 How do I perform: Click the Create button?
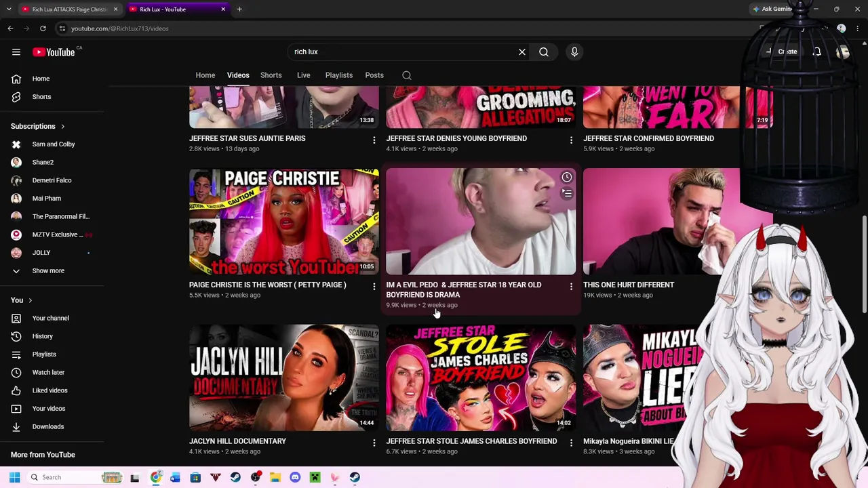783,52
